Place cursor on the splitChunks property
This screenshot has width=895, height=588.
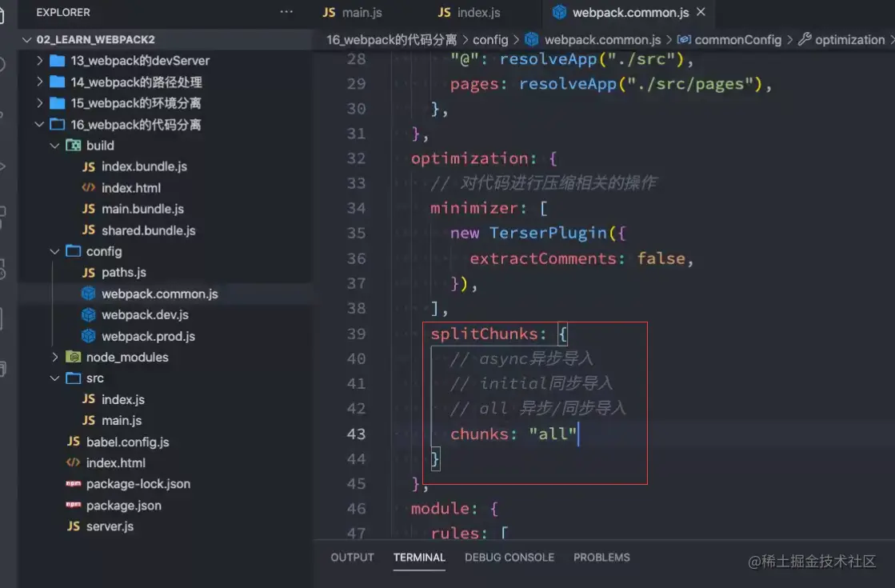484,334
